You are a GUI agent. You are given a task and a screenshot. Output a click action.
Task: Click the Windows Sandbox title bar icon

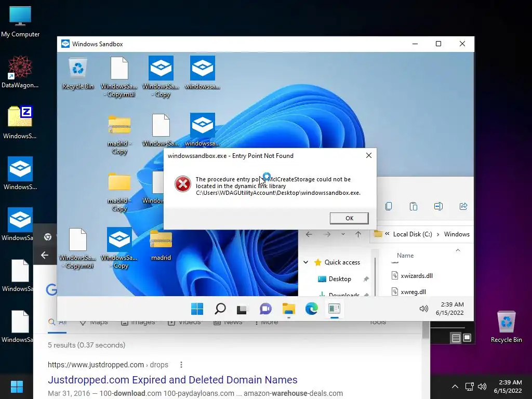(65, 44)
